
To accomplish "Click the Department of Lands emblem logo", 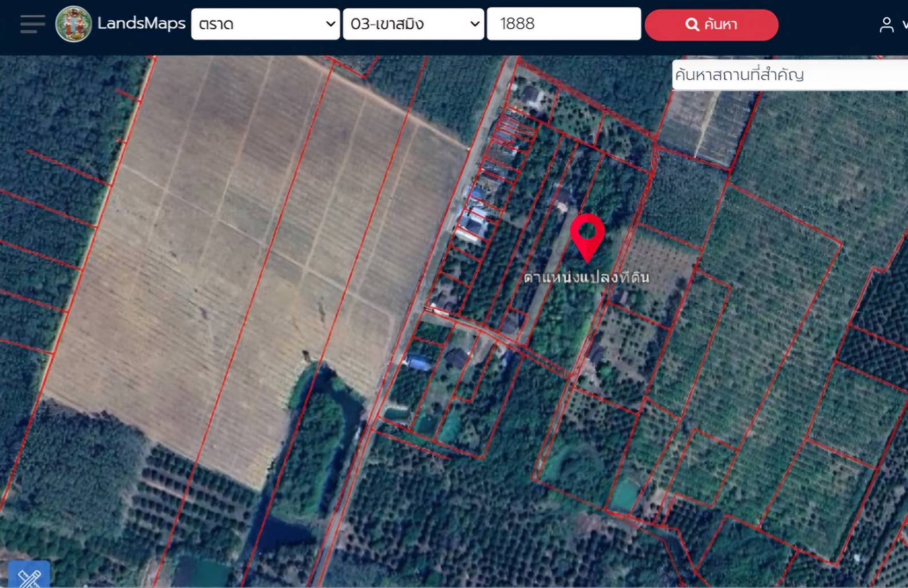I will click(x=74, y=24).
